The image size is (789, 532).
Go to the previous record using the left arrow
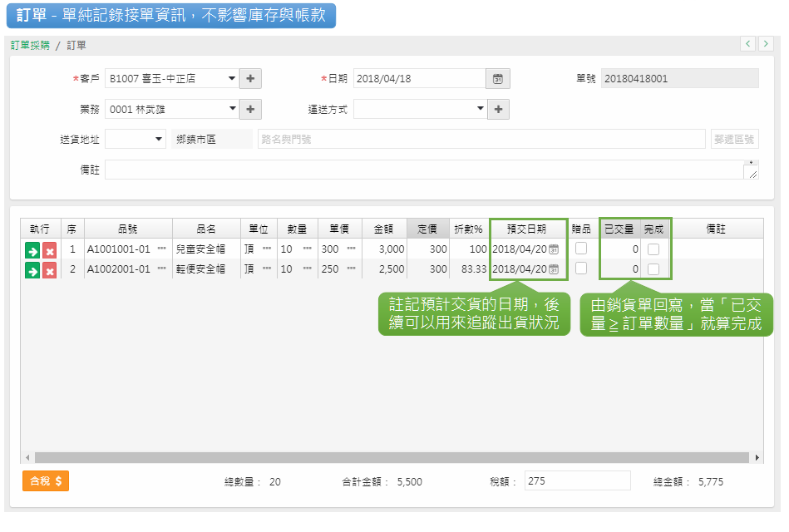click(x=748, y=43)
